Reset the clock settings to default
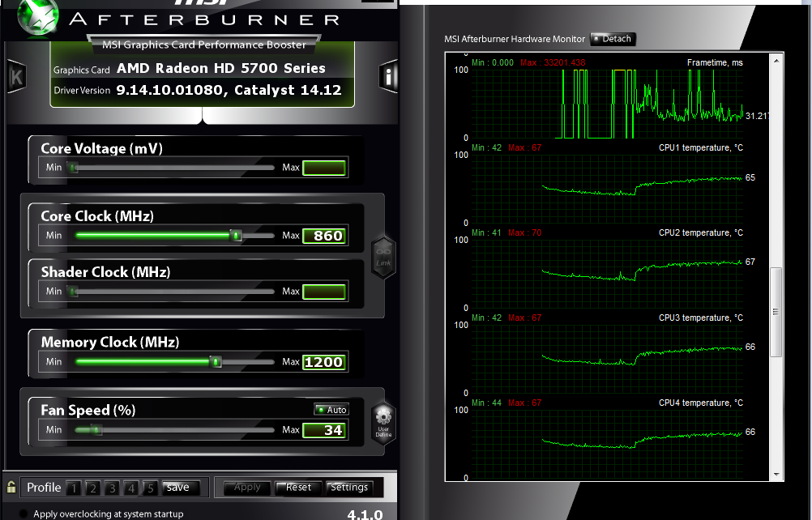812x520 pixels. pyautogui.click(x=298, y=488)
